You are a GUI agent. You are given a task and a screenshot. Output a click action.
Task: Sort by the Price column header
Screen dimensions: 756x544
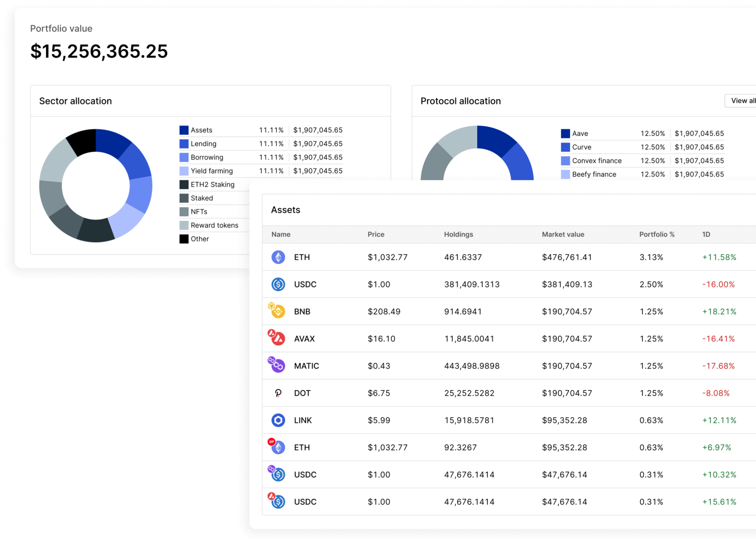[376, 234]
